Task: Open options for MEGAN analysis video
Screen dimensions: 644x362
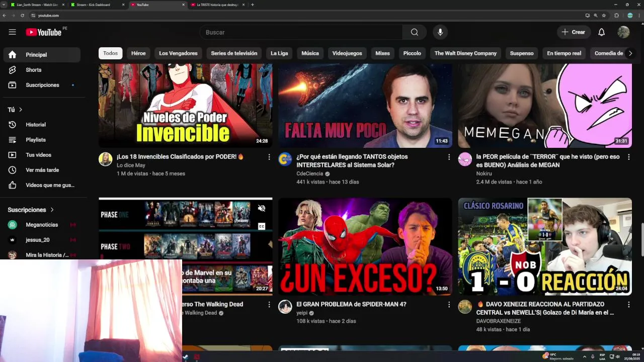Action: (628, 157)
